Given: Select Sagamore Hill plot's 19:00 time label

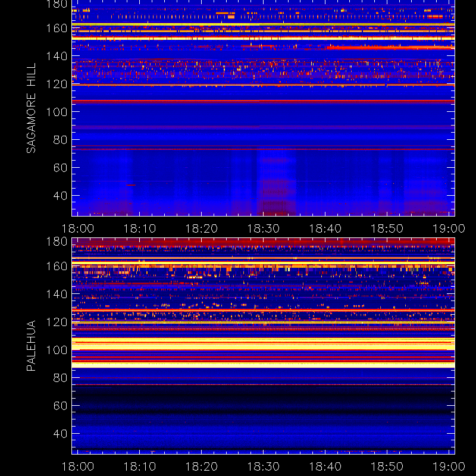Looking at the screenshot, I should pyautogui.click(x=449, y=228).
